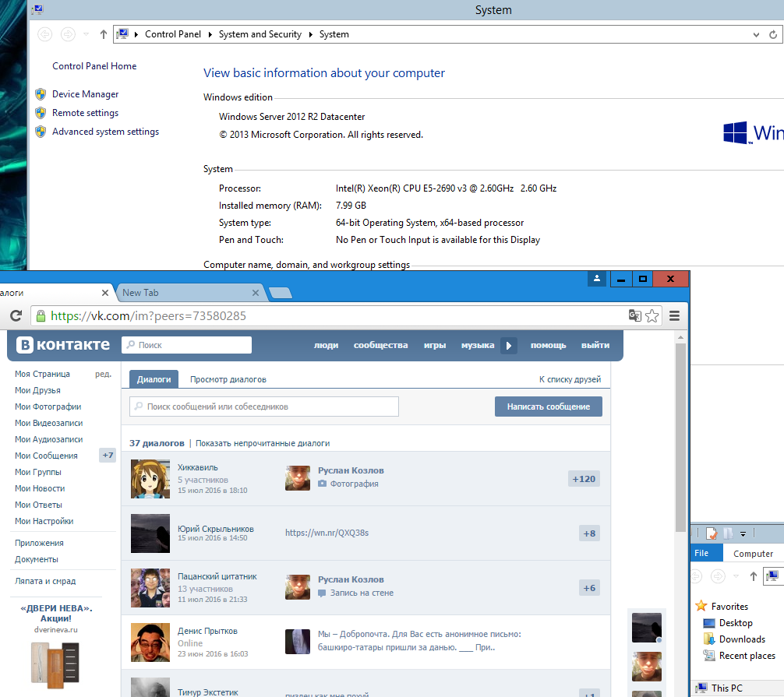Open сообщества in VK header
This screenshot has width=784, height=697.
(x=380, y=345)
